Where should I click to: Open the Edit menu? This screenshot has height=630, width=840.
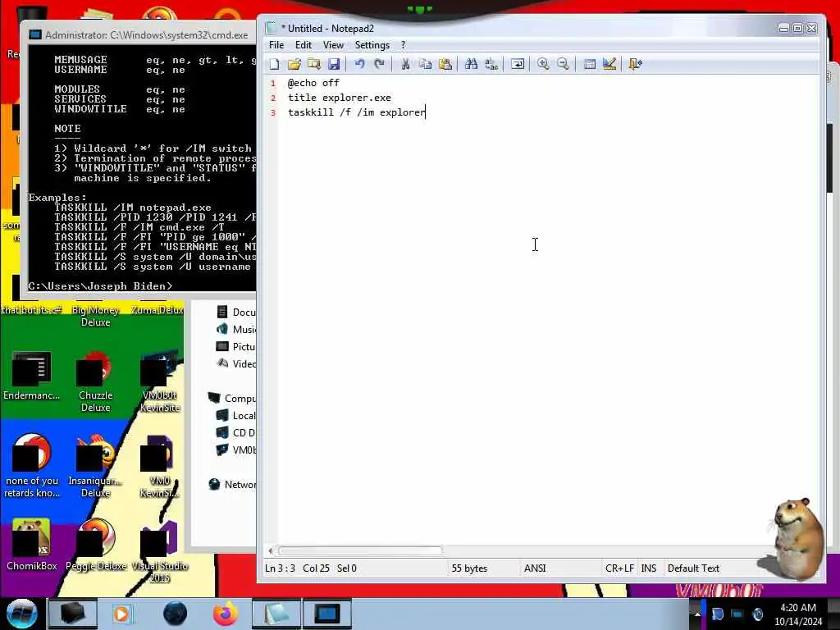(304, 45)
